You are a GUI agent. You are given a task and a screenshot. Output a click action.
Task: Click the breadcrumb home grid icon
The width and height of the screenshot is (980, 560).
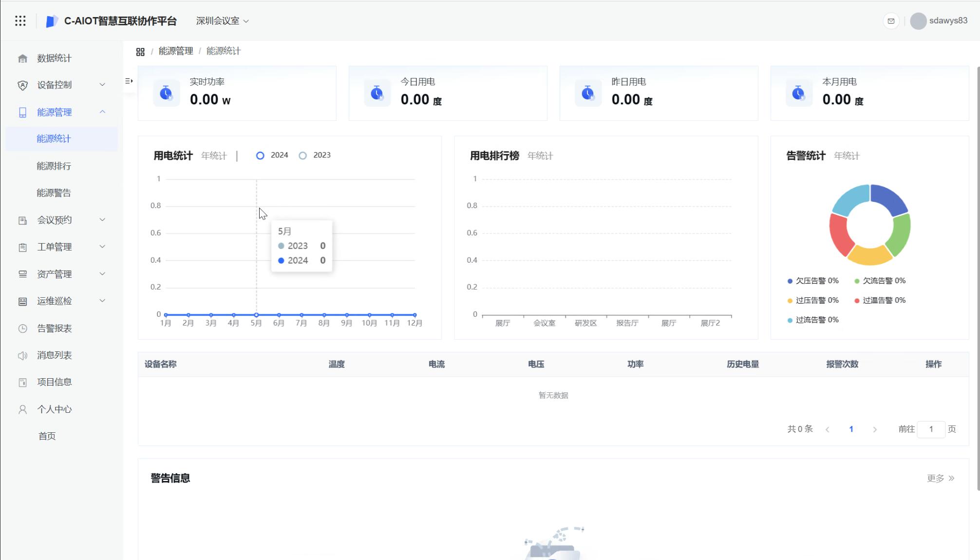point(140,52)
